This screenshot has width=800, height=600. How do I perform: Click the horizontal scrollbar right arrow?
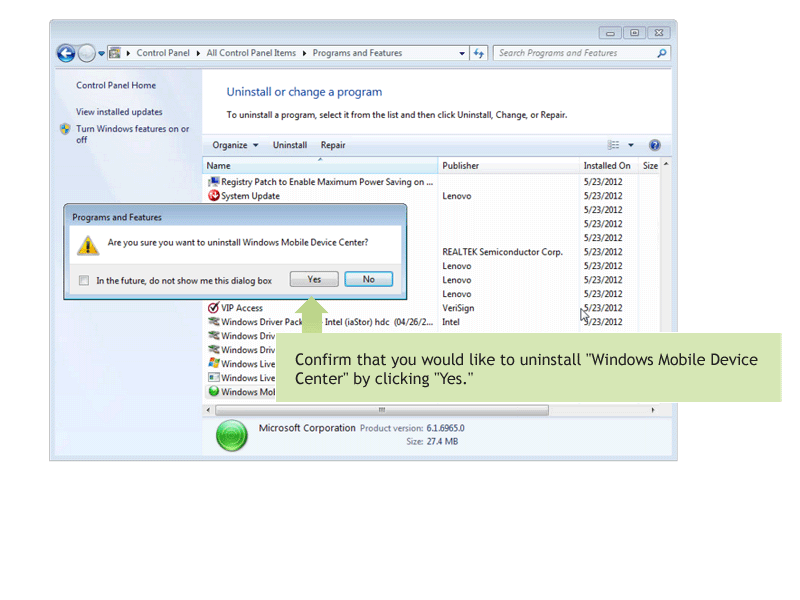click(x=653, y=410)
